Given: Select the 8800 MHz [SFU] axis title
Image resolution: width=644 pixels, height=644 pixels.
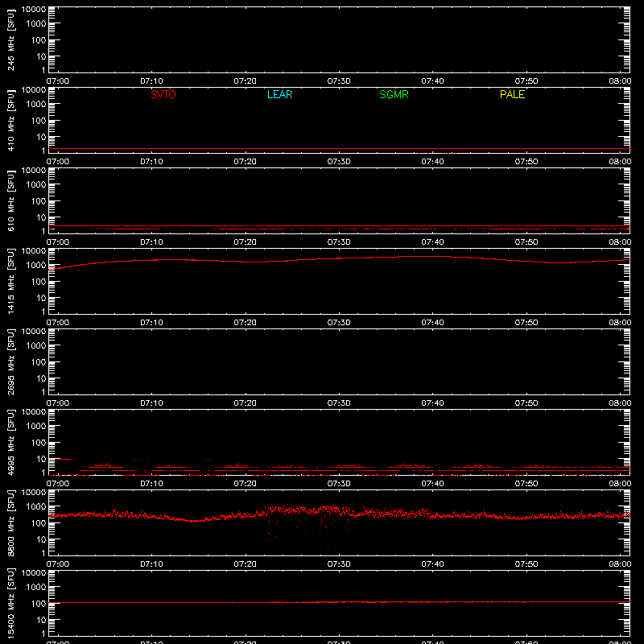Looking at the screenshot, I should 10,523.
